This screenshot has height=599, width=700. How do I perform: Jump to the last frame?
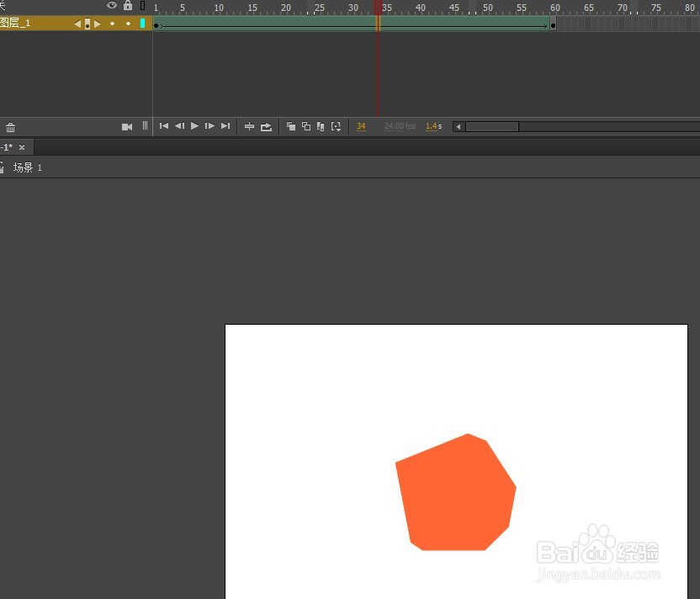(225, 126)
